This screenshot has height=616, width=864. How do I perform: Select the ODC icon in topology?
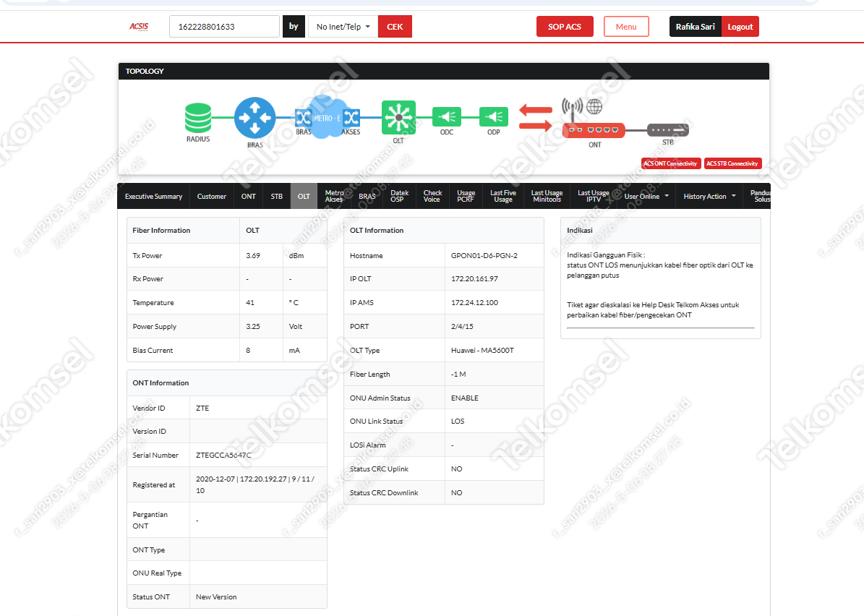click(447, 117)
